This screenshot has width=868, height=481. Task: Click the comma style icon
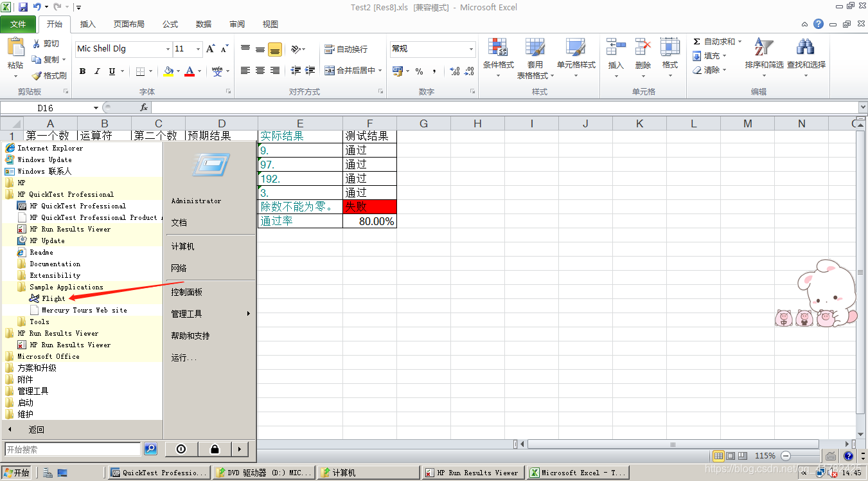pyautogui.click(x=434, y=71)
